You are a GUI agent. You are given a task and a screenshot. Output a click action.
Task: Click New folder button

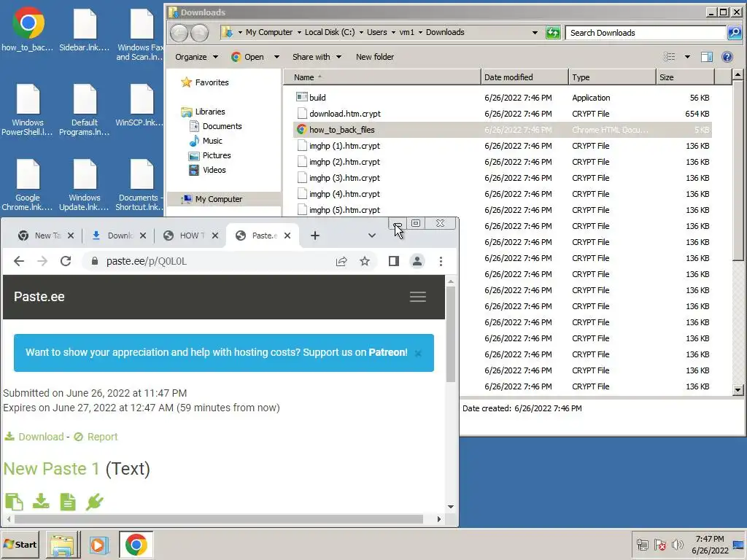(x=374, y=57)
